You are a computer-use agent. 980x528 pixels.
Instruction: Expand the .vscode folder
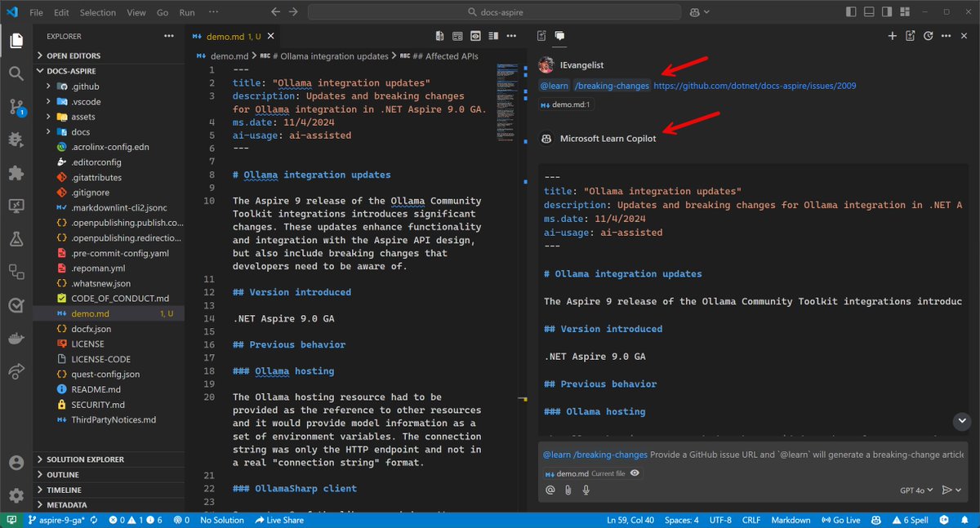[x=109, y=101]
